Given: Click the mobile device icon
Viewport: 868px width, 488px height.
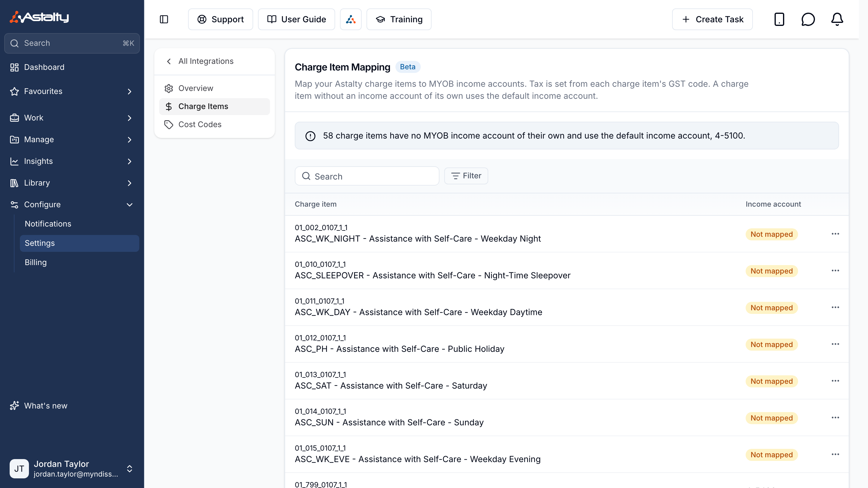Looking at the screenshot, I should [x=779, y=19].
